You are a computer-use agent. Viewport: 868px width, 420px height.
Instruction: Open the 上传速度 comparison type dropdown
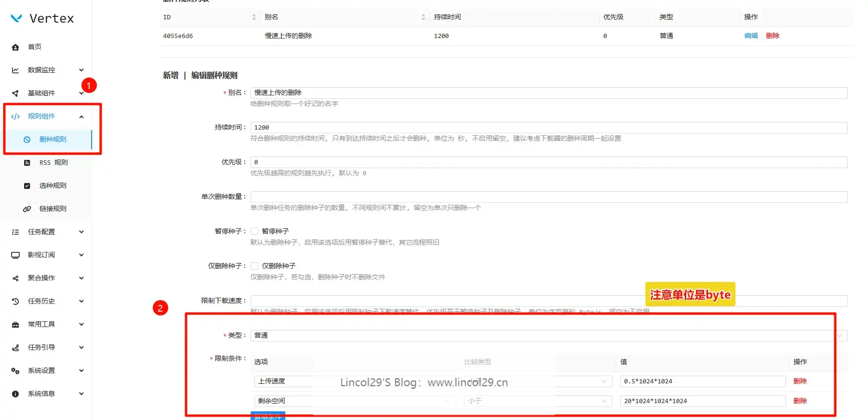point(537,381)
